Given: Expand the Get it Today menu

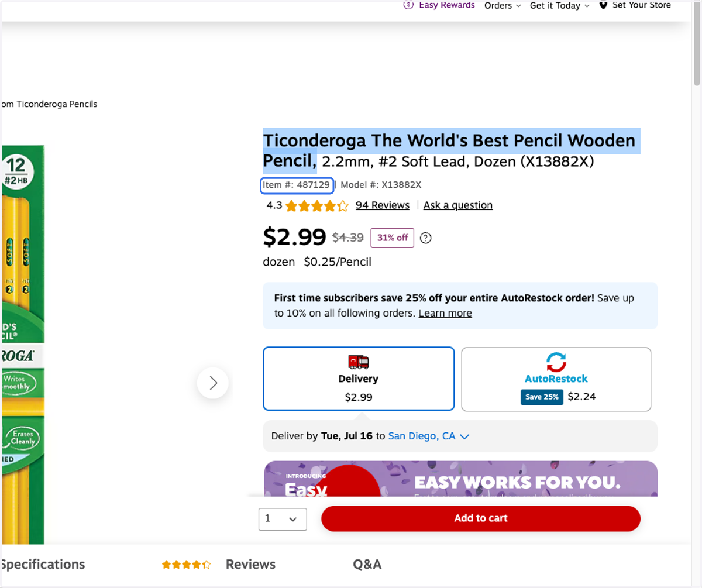Looking at the screenshot, I should [x=559, y=6].
